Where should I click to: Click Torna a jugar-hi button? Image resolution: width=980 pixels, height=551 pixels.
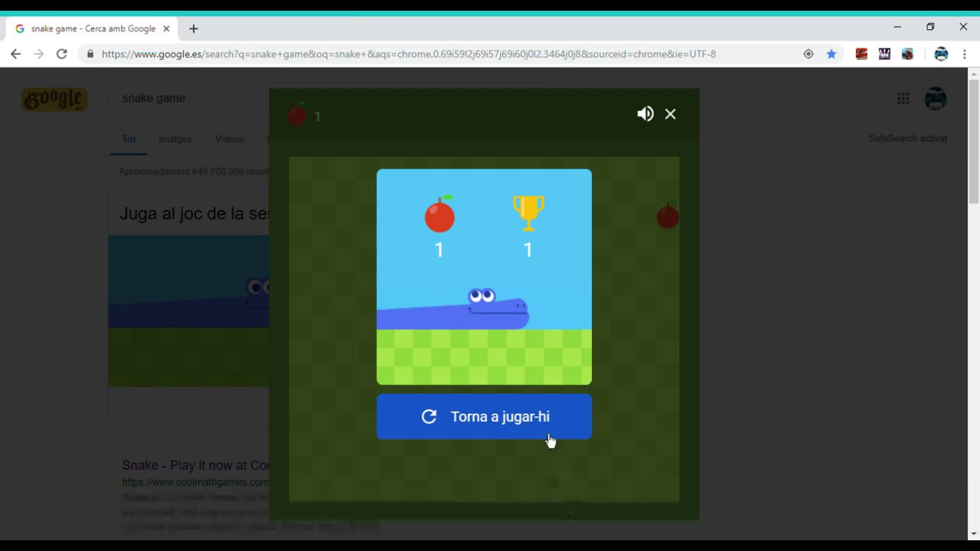pyautogui.click(x=484, y=416)
